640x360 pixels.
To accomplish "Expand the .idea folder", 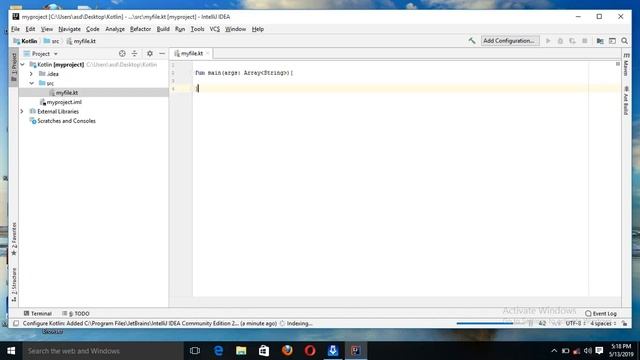I will click(31, 74).
